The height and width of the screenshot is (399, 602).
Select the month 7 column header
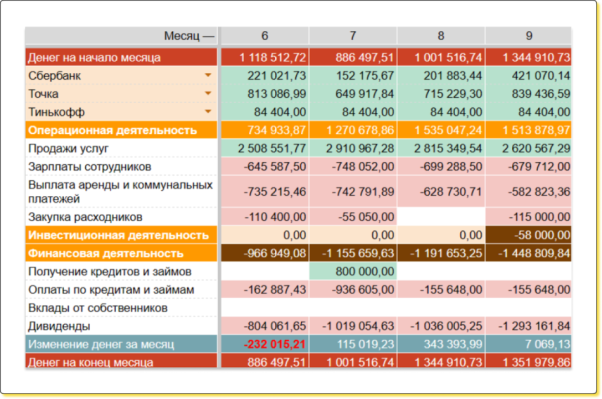353,36
